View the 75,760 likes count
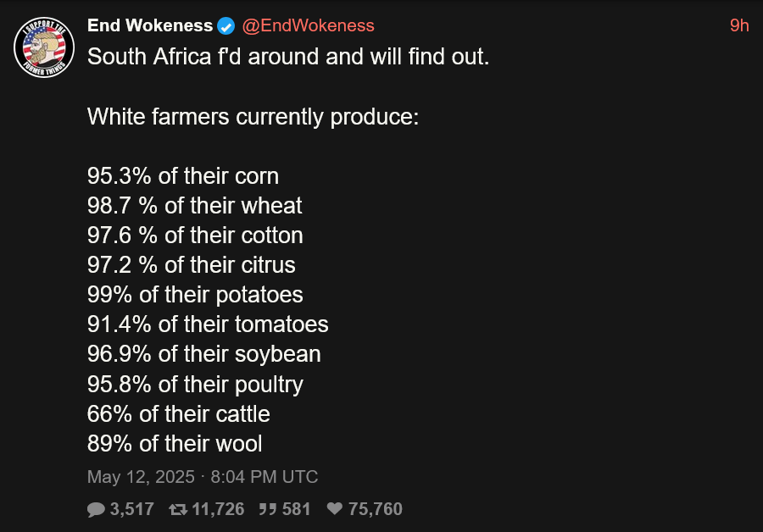The image size is (763, 532). [376, 509]
